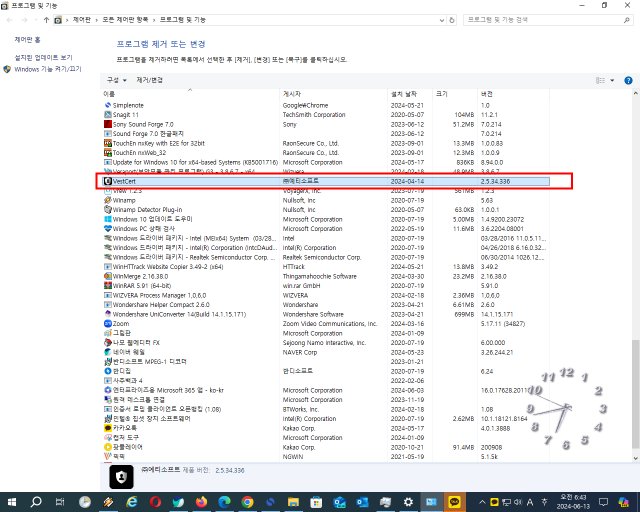The height and width of the screenshot is (512, 640).
Task: Open the notification center on taskbar
Action: coord(603,502)
